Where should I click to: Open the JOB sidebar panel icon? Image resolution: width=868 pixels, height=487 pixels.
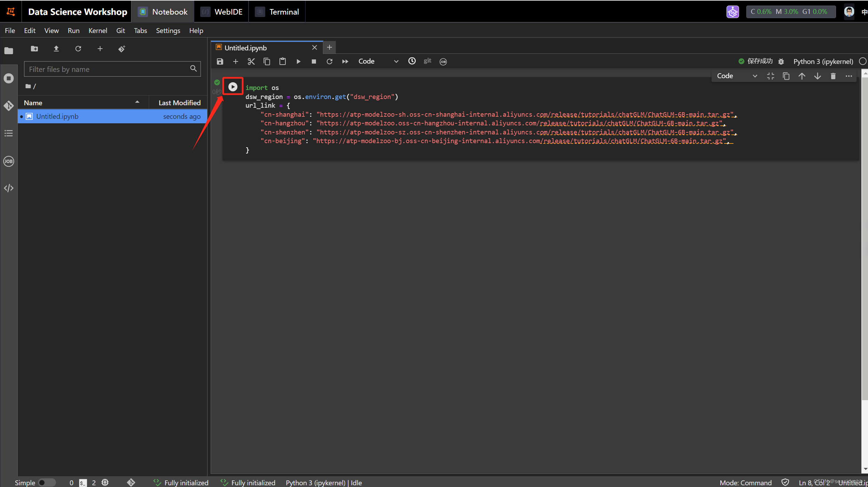(x=9, y=161)
